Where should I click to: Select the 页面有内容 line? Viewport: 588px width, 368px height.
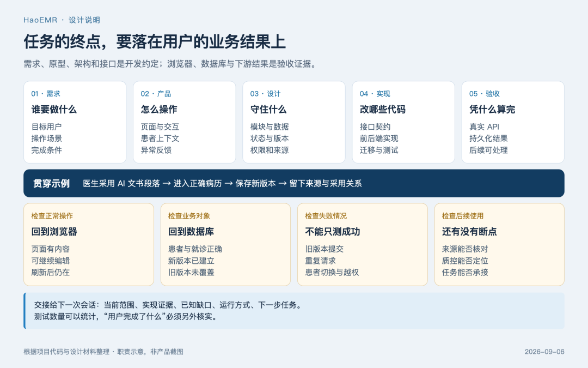51,249
